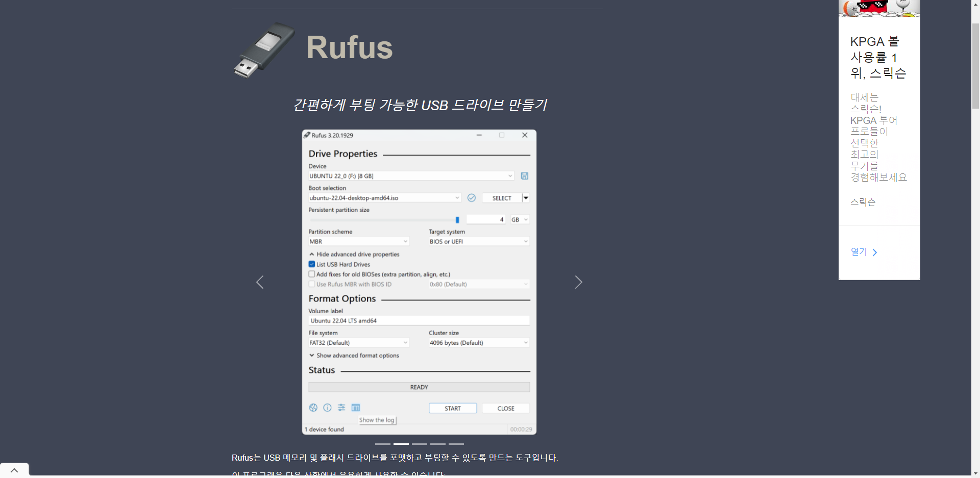Click the 00:00:29 timer text
The height and width of the screenshot is (478, 980).
(521, 430)
